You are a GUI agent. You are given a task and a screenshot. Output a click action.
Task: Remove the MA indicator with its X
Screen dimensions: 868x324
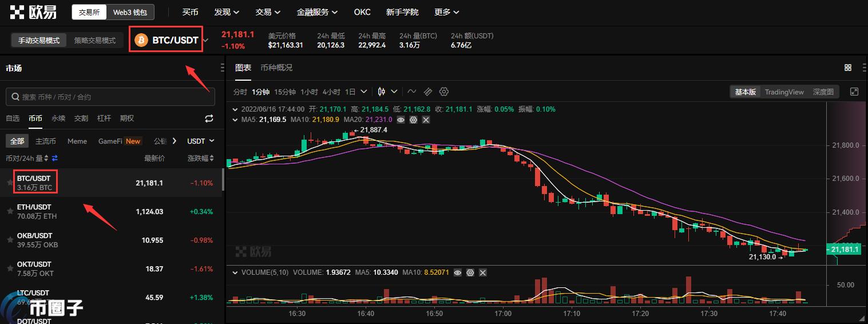tap(426, 120)
